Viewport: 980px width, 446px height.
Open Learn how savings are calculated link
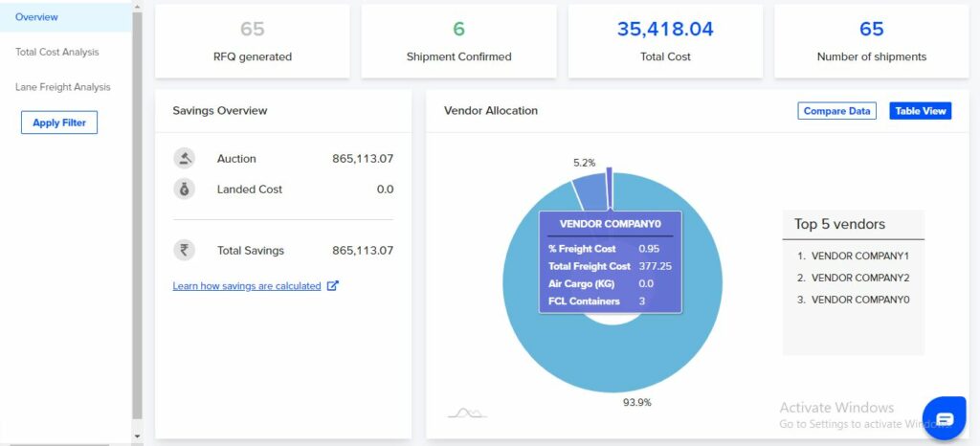click(247, 286)
